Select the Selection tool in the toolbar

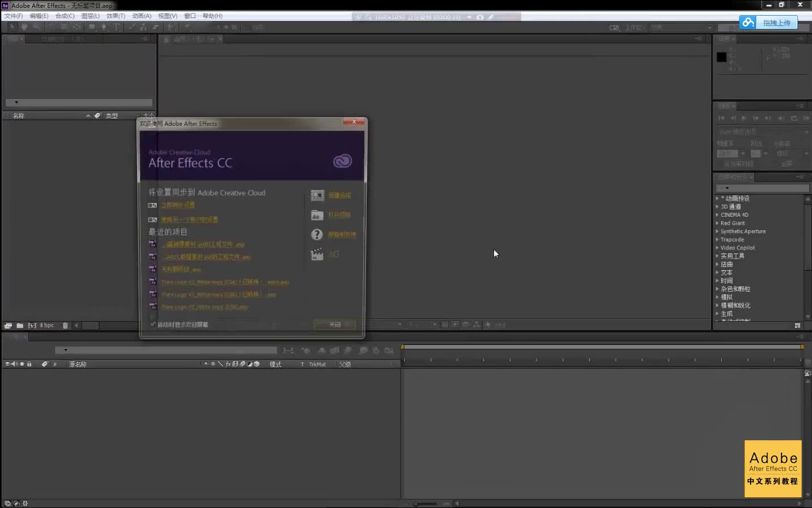[x=12, y=27]
